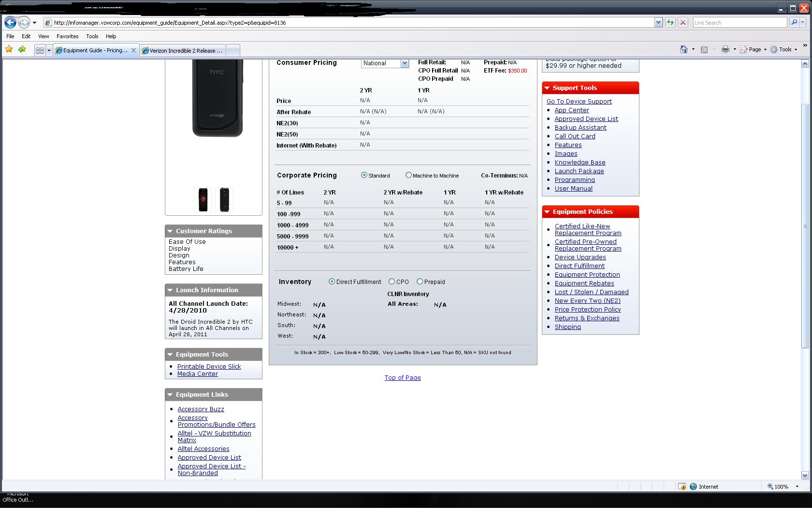Click the Favorites Center star icon
The image size is (812, 508).
click(9, 49)
